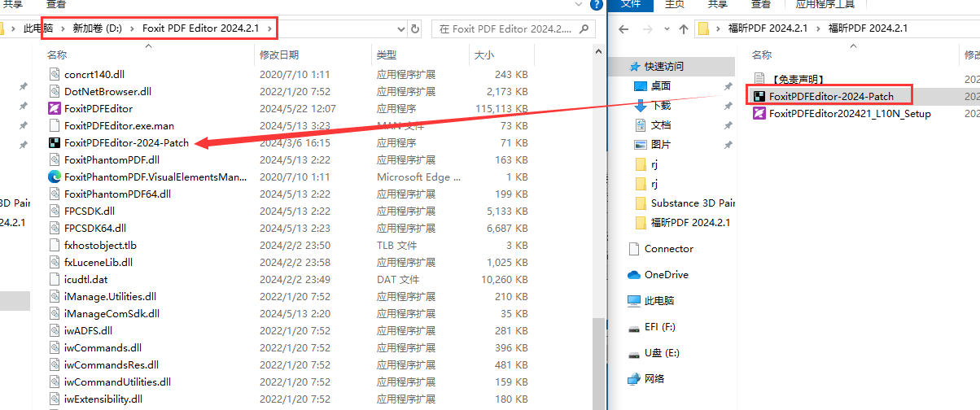Open 福昕PDF 2024.2.1 folder in navigation pane
The height and width of the screenshot is (410, 980).
coord(690,223)
